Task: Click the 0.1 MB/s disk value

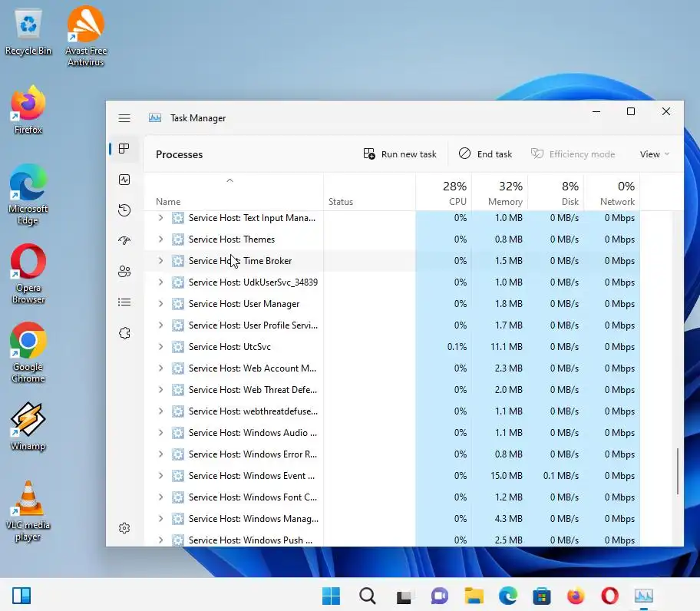Action: (x=561, y=476)
